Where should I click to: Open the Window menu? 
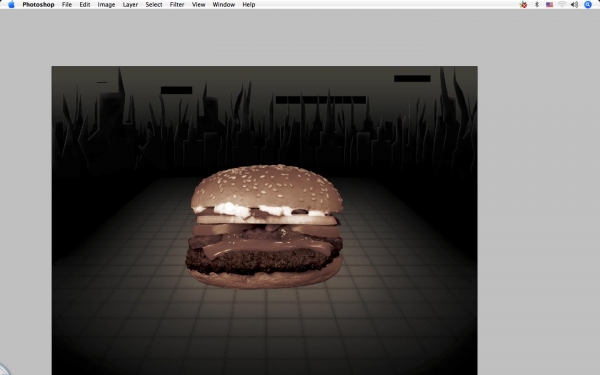(223, 5)
